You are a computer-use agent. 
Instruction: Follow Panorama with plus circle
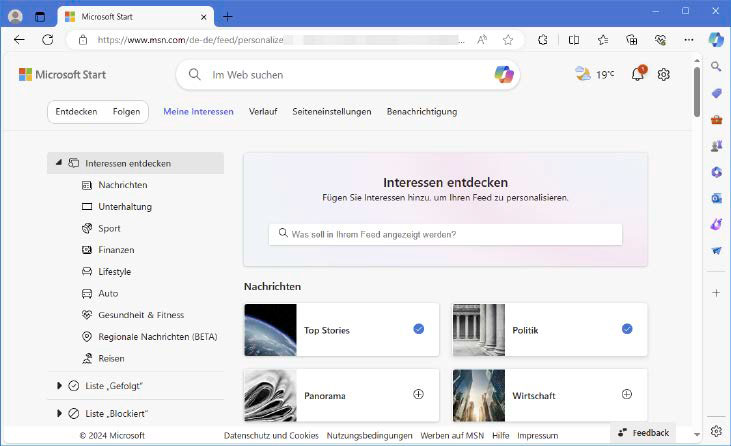419,394
